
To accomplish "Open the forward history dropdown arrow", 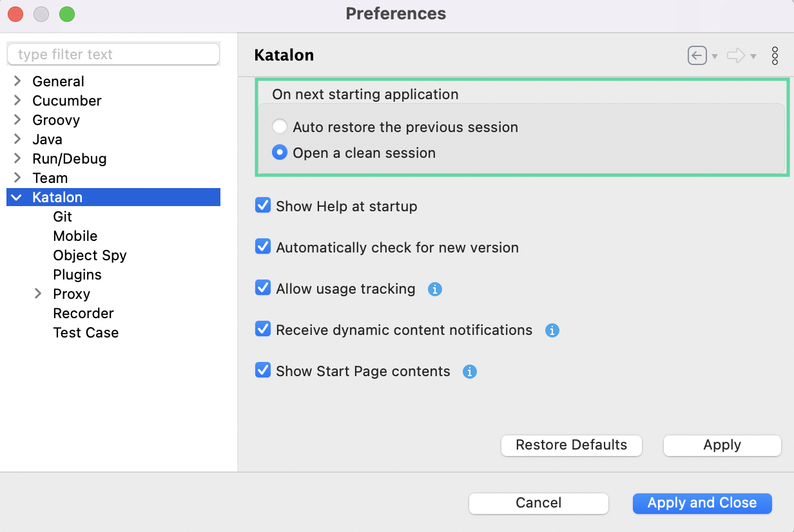I will [x=753, y=57].
